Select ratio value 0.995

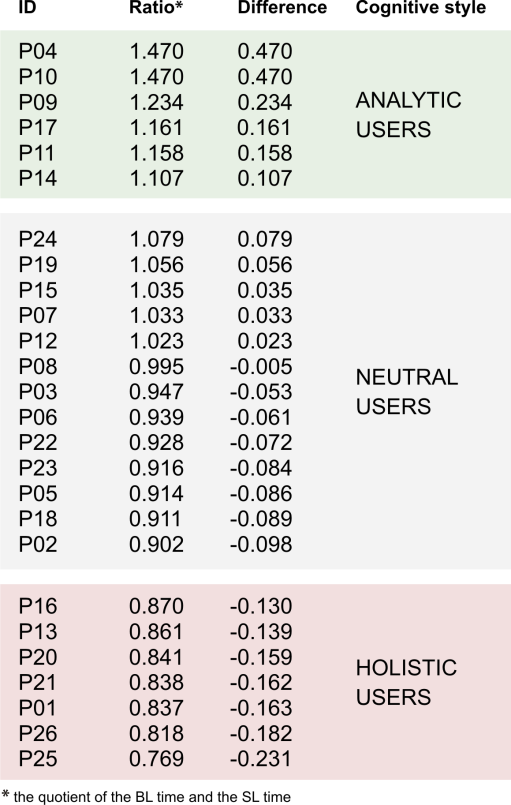tap(156, 367)
